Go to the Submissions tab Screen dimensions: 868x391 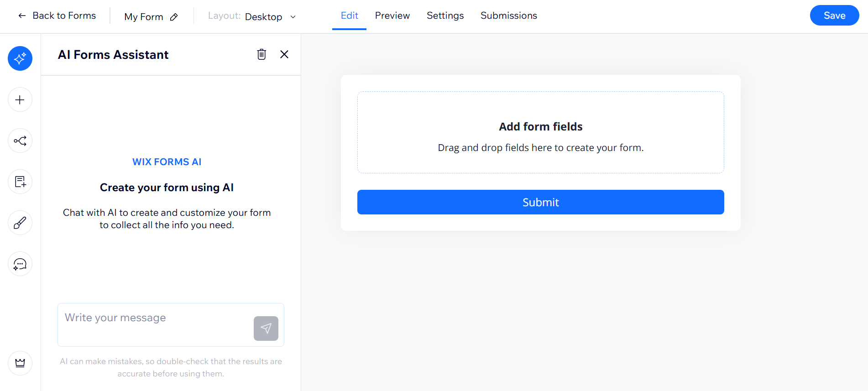pyautogui.click(x=508, y=16)
